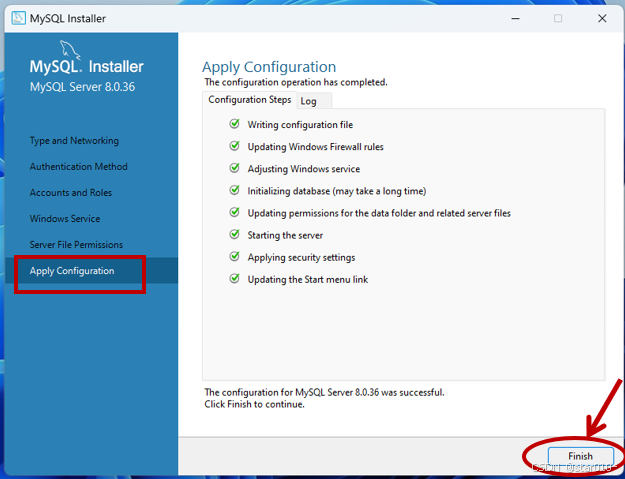Click the 'Apply Configuration' page heading
The width and height of the screenshot is (625, 479).
[269, 67]
